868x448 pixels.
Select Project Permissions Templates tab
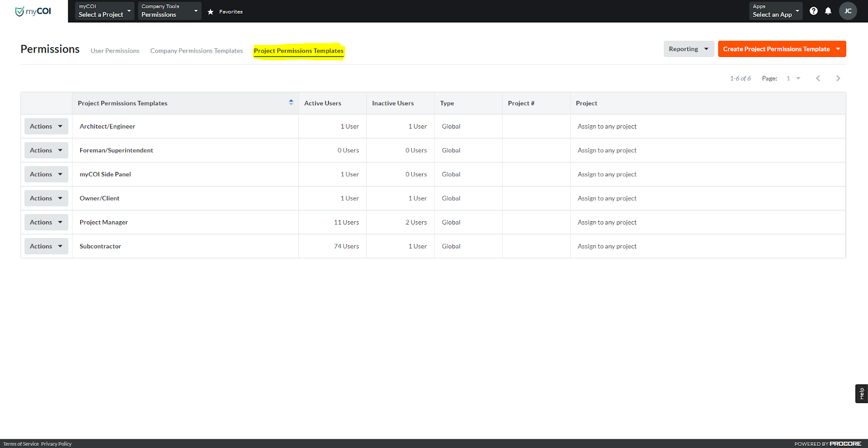point(298,51)
